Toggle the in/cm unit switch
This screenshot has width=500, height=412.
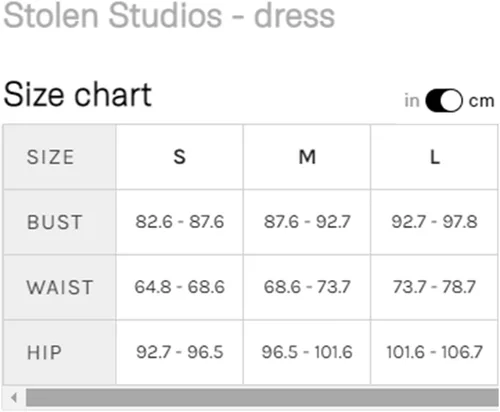click(x=444, y=100)
